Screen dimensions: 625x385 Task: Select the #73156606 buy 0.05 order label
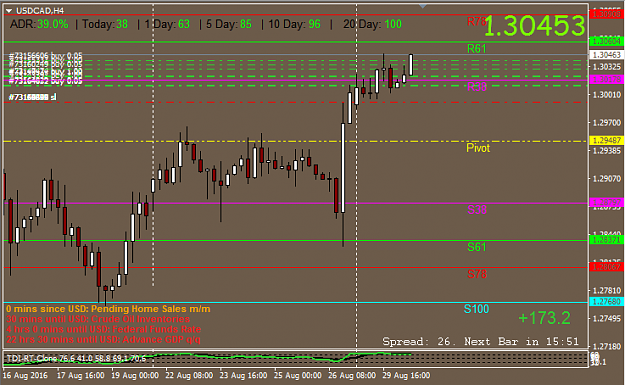click(x=45, y=55)
